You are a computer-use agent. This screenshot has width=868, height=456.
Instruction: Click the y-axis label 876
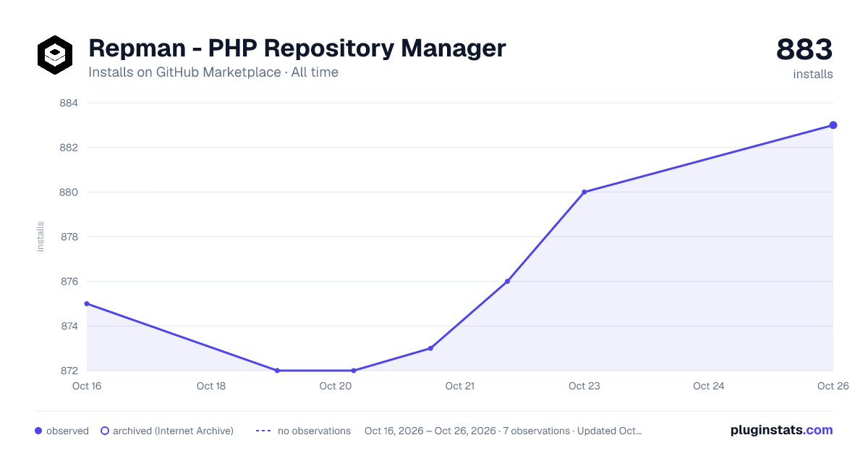[x=68, y=282]
